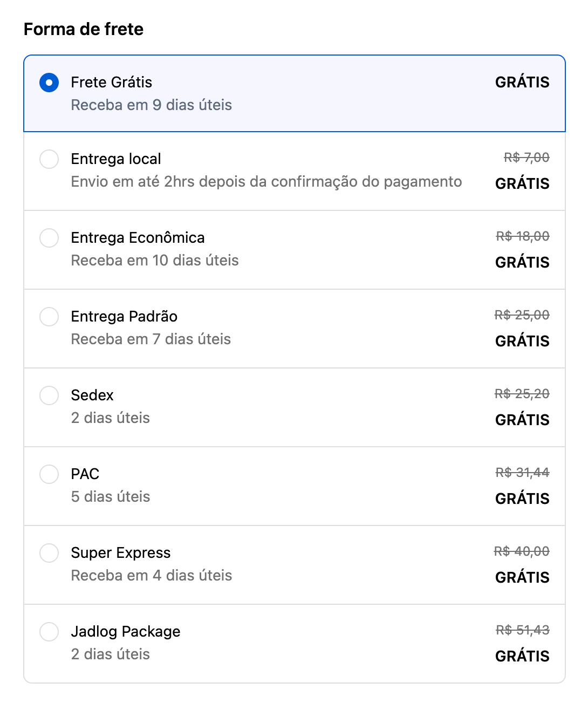Click the Entrega Econômica label text
The width and height of the screenshot is (588, 710).
(138, 238)
